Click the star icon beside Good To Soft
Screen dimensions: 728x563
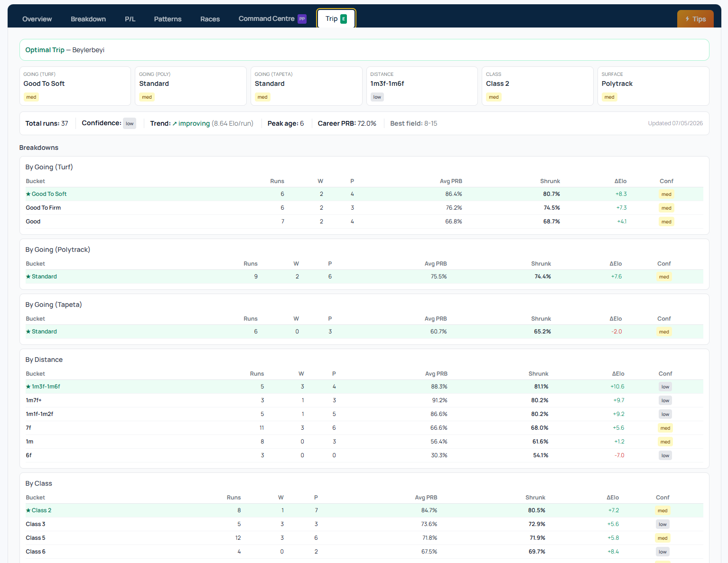click(x=28, y=194)
